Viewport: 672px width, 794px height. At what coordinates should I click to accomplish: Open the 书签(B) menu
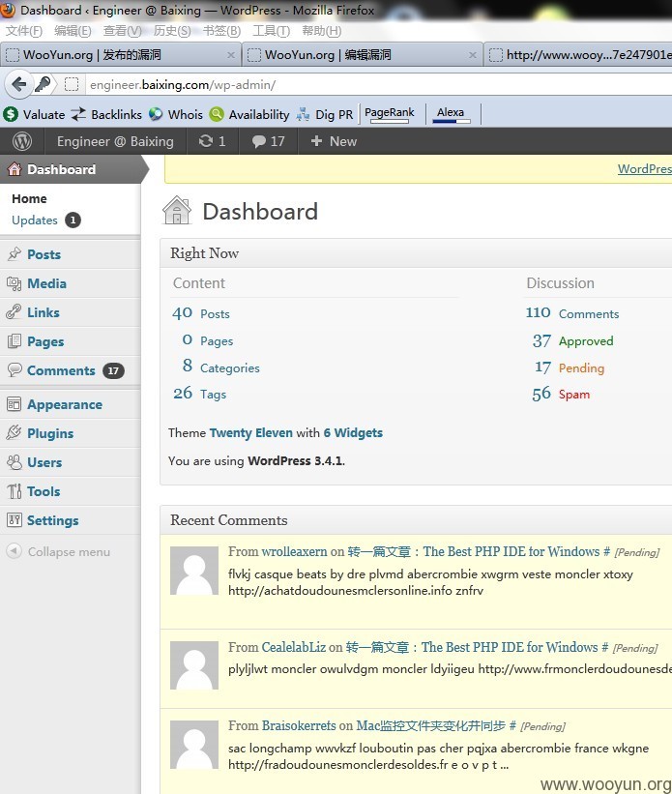(x=221, y=31)
